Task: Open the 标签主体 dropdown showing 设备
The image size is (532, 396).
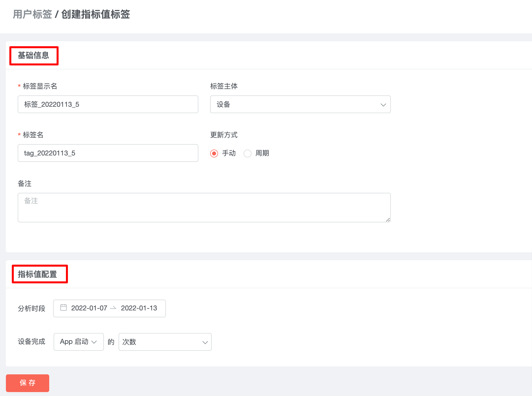Action: (300, 104)
